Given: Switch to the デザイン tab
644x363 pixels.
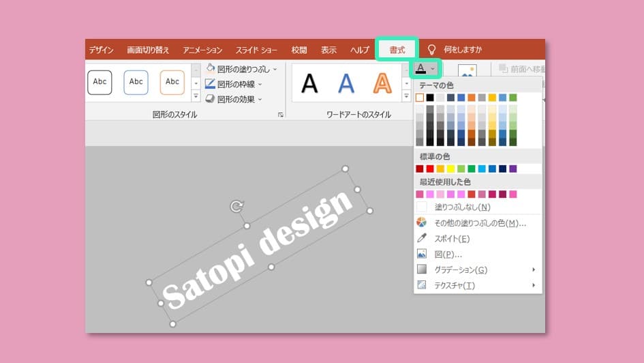Looking at the screenshot, I should click(x=101, y=50).
